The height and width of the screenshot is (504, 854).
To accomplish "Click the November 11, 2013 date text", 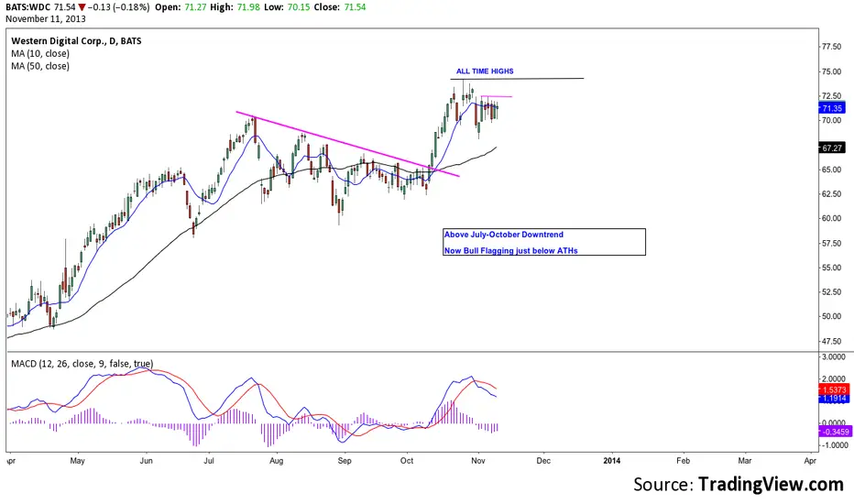I will (x=46, y=18).
